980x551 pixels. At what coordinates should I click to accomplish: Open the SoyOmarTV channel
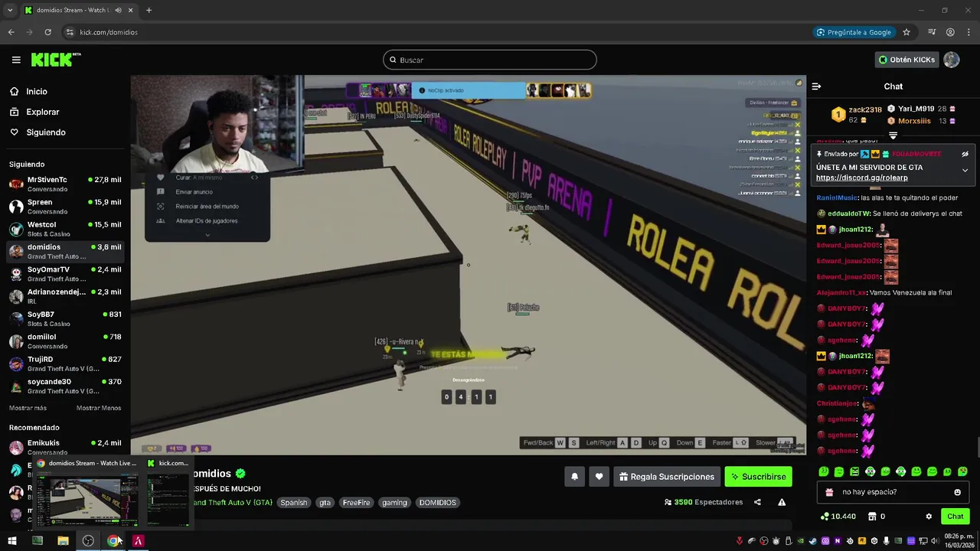(x=65, y=274)
